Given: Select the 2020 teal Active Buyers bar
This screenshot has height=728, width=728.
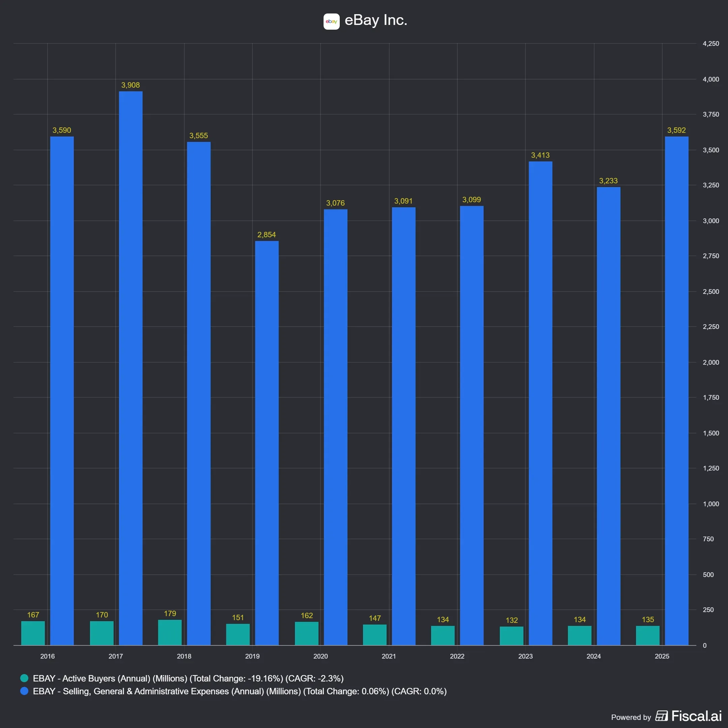Looking at the screenshot, I should click(x=307, y=633).
